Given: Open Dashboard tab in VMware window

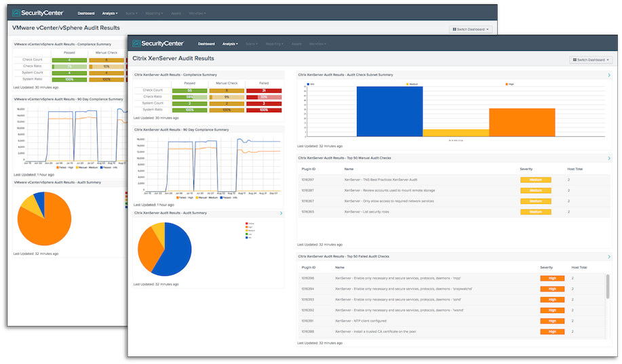Looking at the screenshot, I should click(86, 14).
